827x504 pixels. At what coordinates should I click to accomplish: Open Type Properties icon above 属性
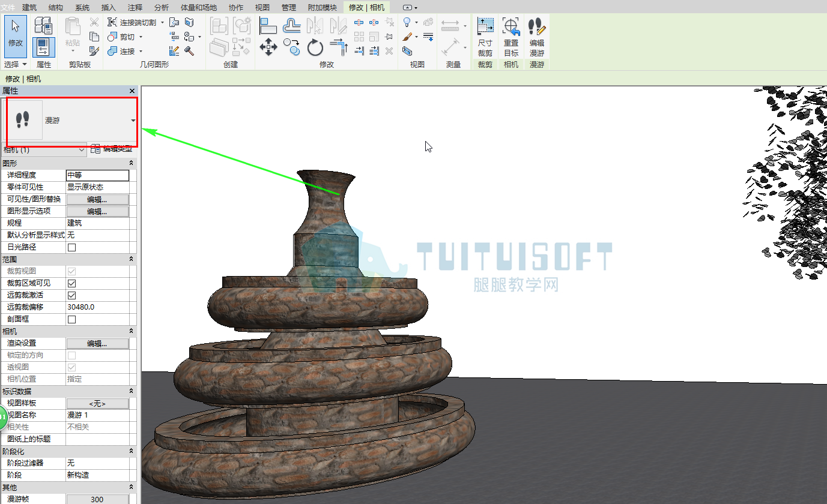(43, 25)
